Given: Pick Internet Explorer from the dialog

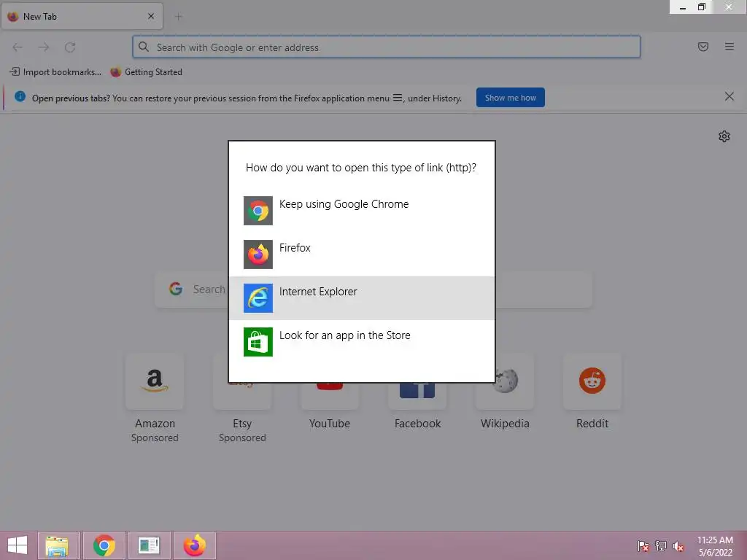Looking at the screenshot, I should (362, 298).
